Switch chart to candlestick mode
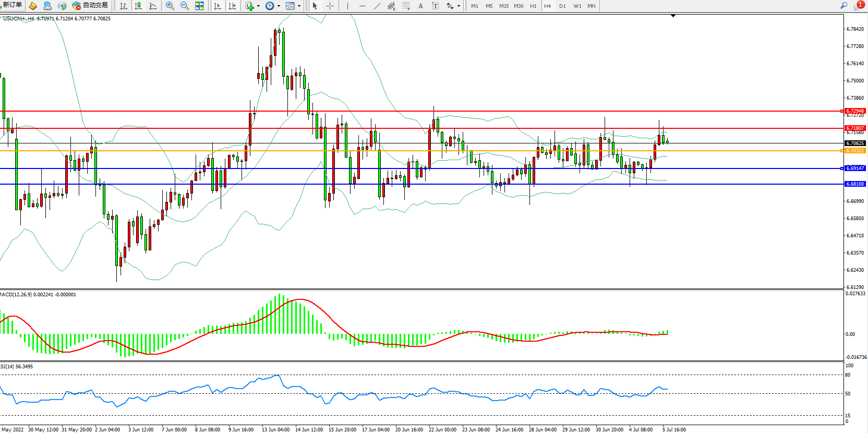868x434 pixels. pos(138,6)
